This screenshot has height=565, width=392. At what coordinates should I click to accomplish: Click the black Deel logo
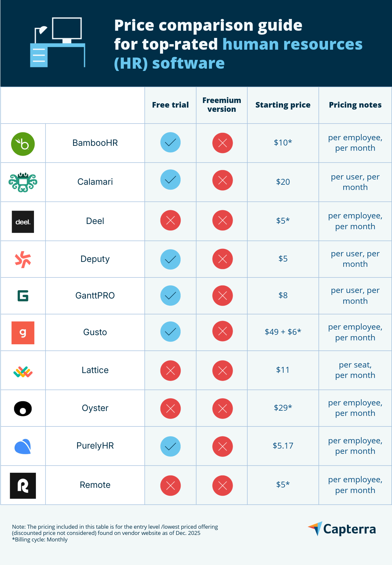pyautogui.click(x=23, y=222)
